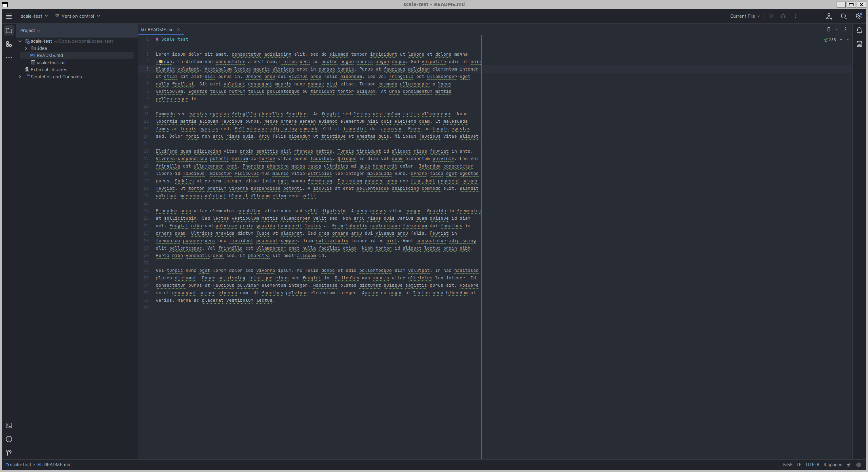Screen dimensions: 868x472
Task: Open the Structure tool window icon
Action: 9,44
